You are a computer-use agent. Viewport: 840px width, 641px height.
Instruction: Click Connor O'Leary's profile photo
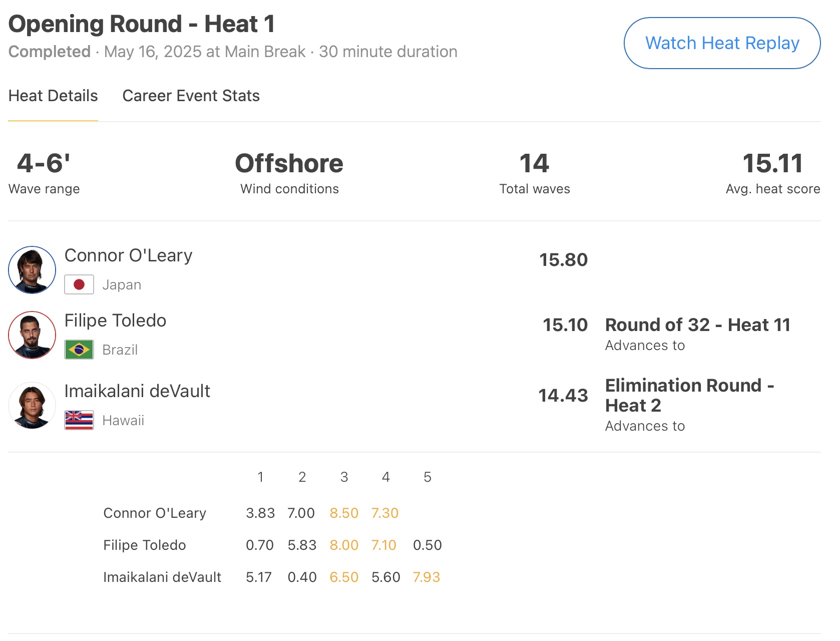tap(32, 270)
